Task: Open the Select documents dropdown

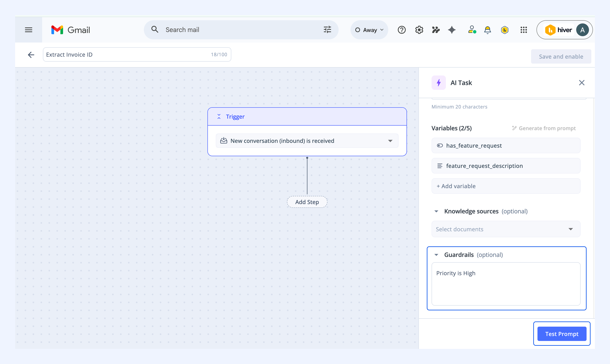Action: coord(506,229)
